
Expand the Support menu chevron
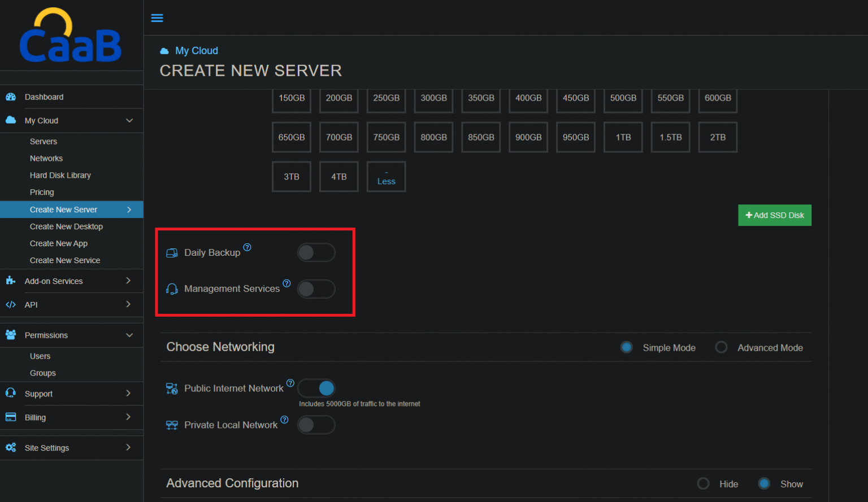pyautogui.click(x=128, y=394)
